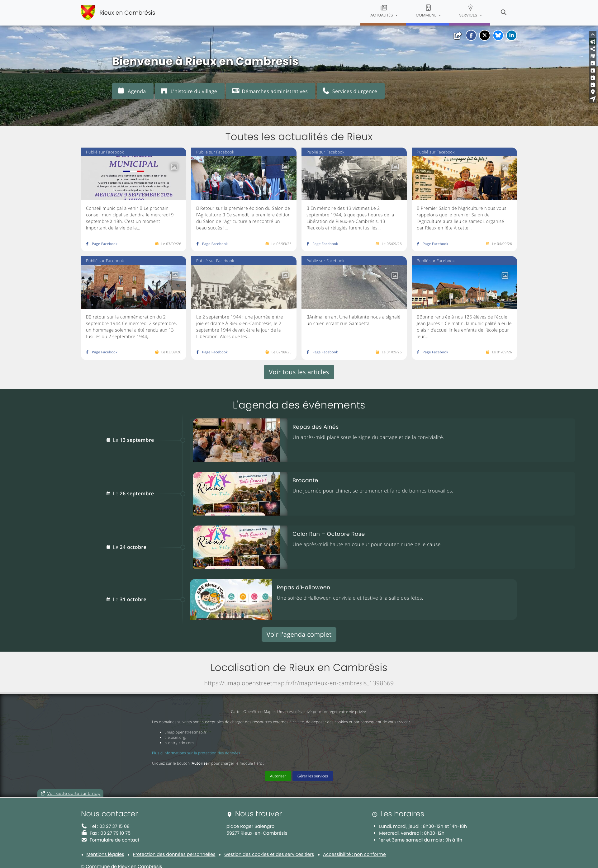Image resolution: width=598 pixels, height=868 pixels.
Task: Open Services d'urgence button
Action: coord(350,91)
